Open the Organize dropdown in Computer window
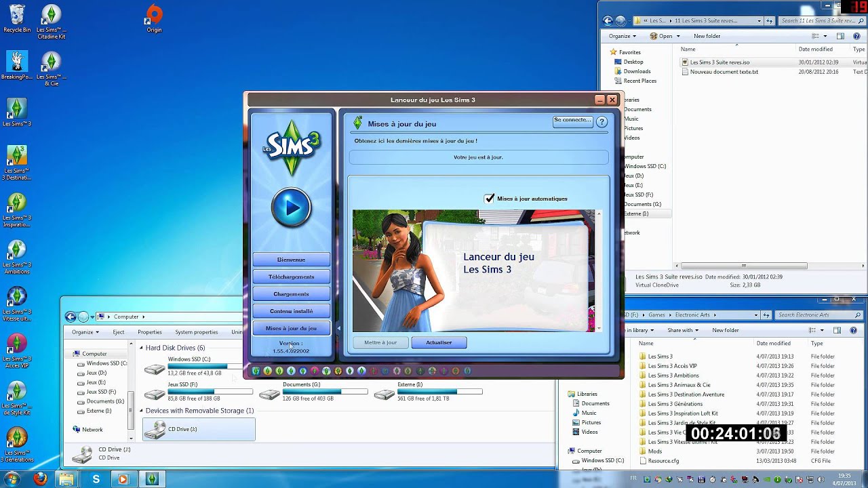The height and width of the screenshot is (488, 868). click(85, 332)
